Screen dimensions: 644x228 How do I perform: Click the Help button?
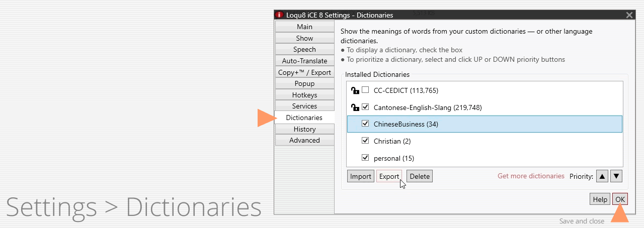pos(600,199)
